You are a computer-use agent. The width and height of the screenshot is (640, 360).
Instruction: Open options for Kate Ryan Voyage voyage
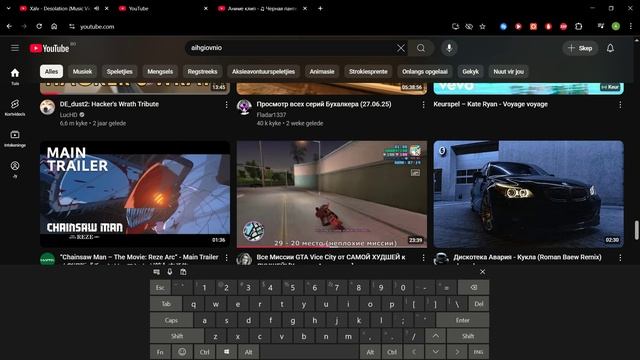click(x=620, y=105)
